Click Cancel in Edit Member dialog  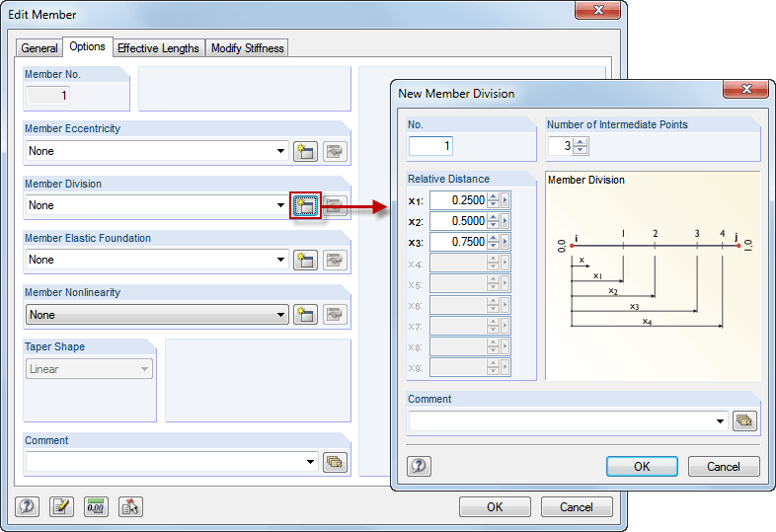click(577, 506)
